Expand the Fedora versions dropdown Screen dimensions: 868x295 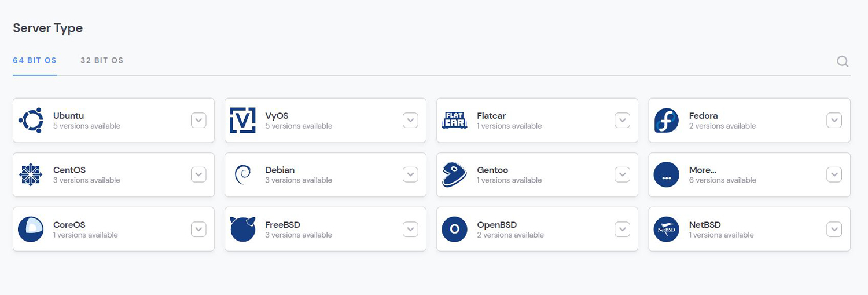(x=834, y=121)
